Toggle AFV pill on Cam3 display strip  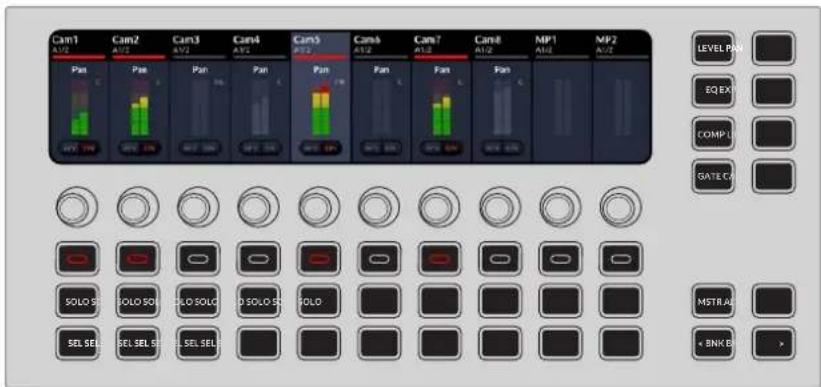(191, 148)
